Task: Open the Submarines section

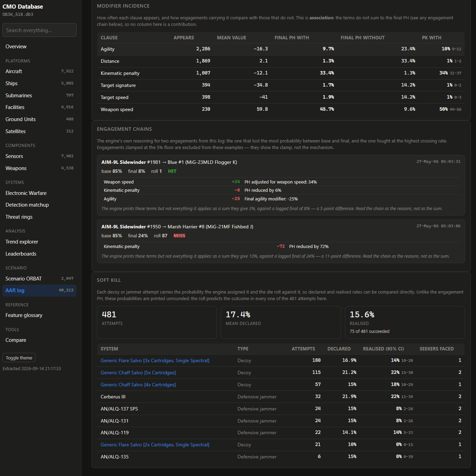Action: [x=39, y=96]
